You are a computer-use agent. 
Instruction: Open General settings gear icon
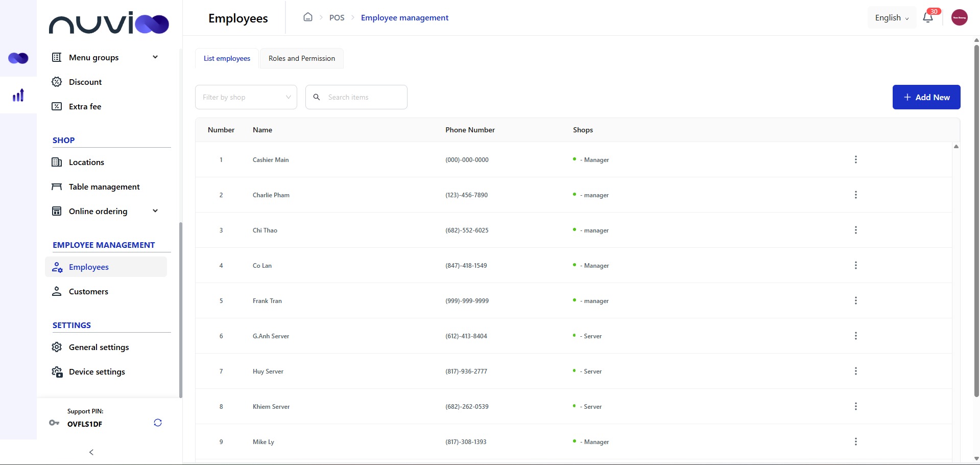pyautogui.click(x=57, y=347)
